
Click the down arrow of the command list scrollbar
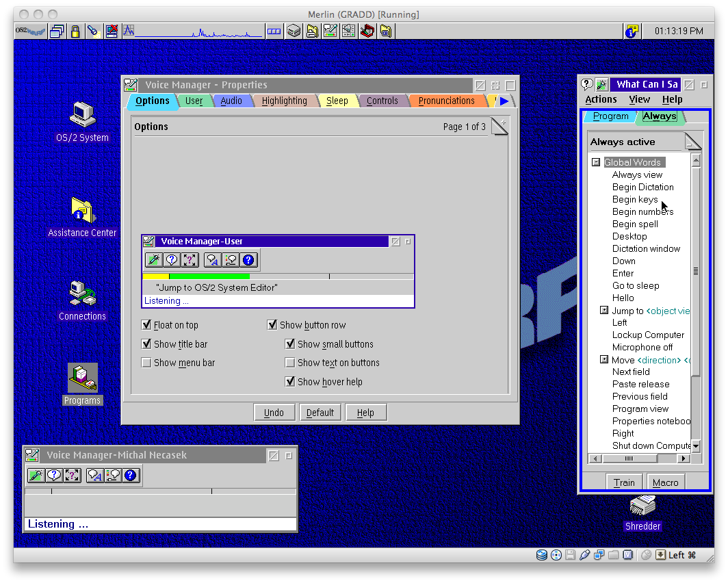[695, 446]
